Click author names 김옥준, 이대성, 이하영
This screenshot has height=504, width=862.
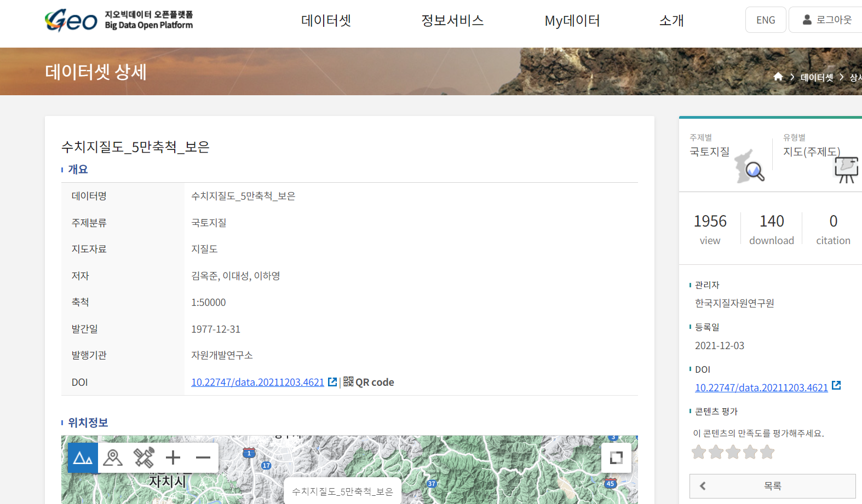point(235,276)
